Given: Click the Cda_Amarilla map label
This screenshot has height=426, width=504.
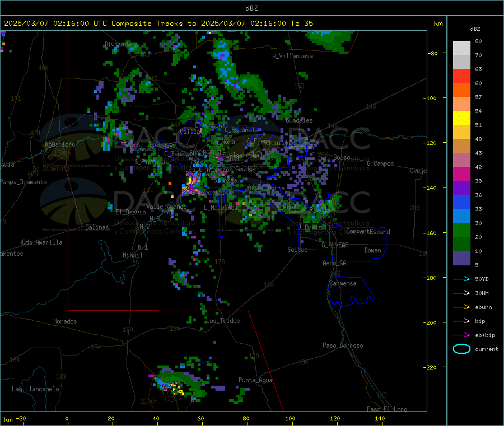Looking at the screenshot, I should pos(42,242).
